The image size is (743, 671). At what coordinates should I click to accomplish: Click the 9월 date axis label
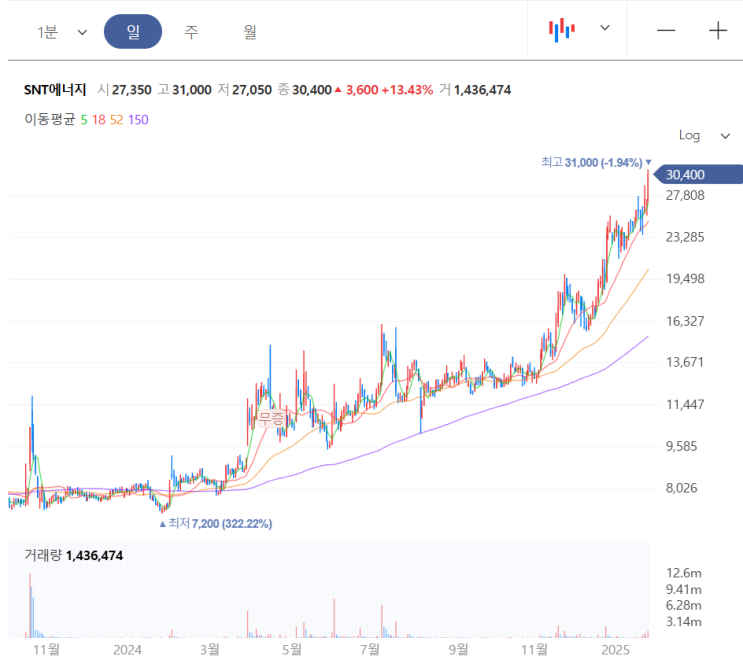(x=458, y=649)
